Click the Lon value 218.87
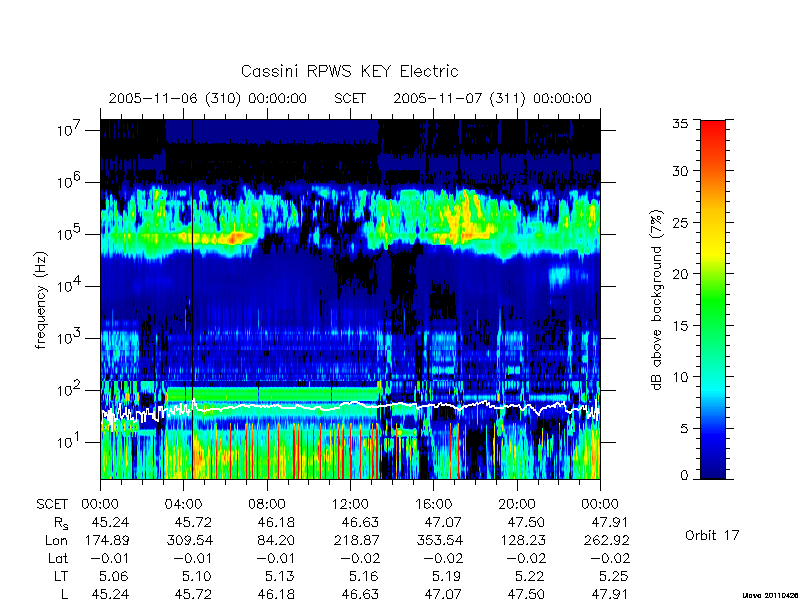 coord(358,540)
